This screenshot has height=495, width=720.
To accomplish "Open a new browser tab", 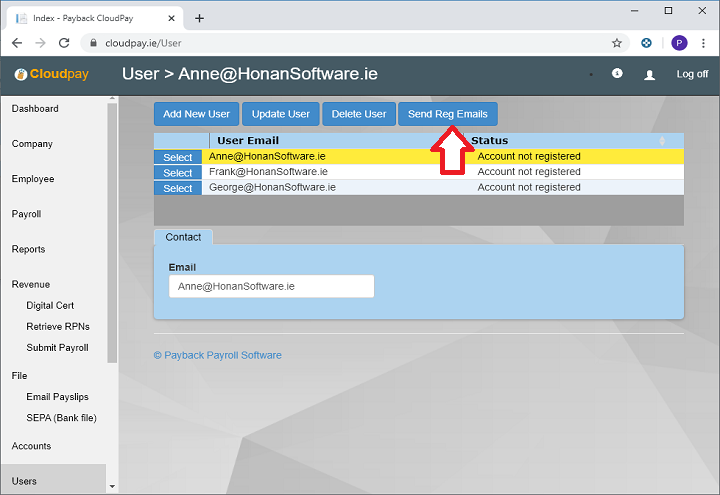I will click(199, 18).
